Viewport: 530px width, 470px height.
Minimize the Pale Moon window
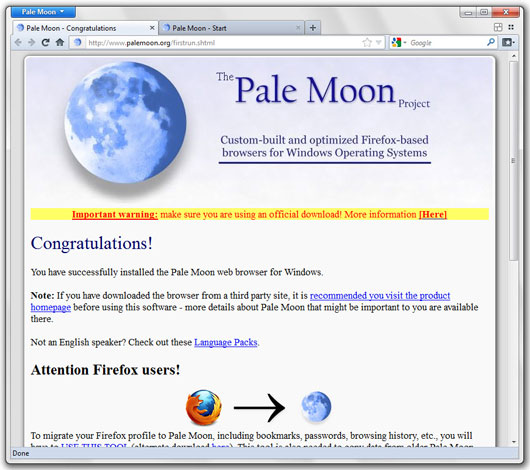click(x=468, y=13)
